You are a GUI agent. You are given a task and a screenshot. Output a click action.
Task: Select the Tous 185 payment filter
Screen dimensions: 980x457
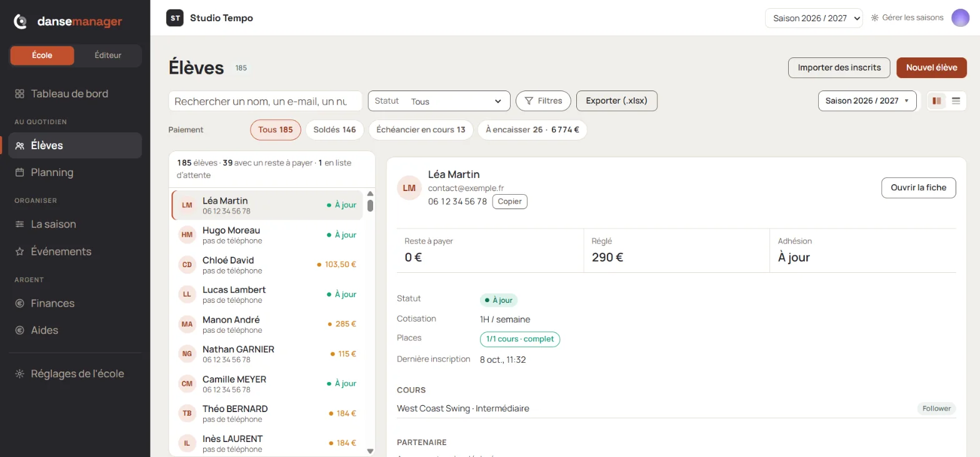(x=276, y=130)
